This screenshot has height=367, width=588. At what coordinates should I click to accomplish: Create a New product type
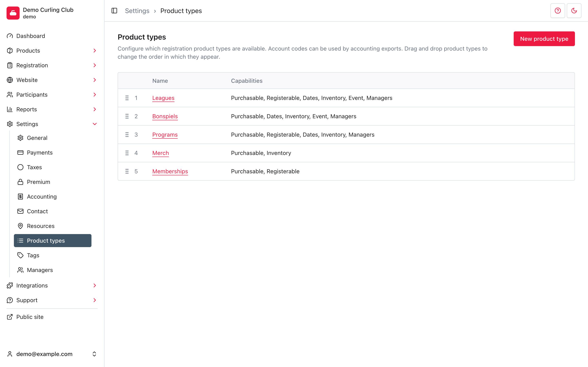(x=544, y=39)
